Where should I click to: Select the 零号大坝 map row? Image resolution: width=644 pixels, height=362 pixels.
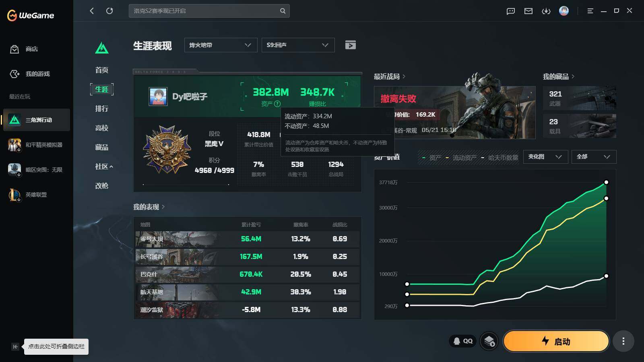(x=248, y=239)
